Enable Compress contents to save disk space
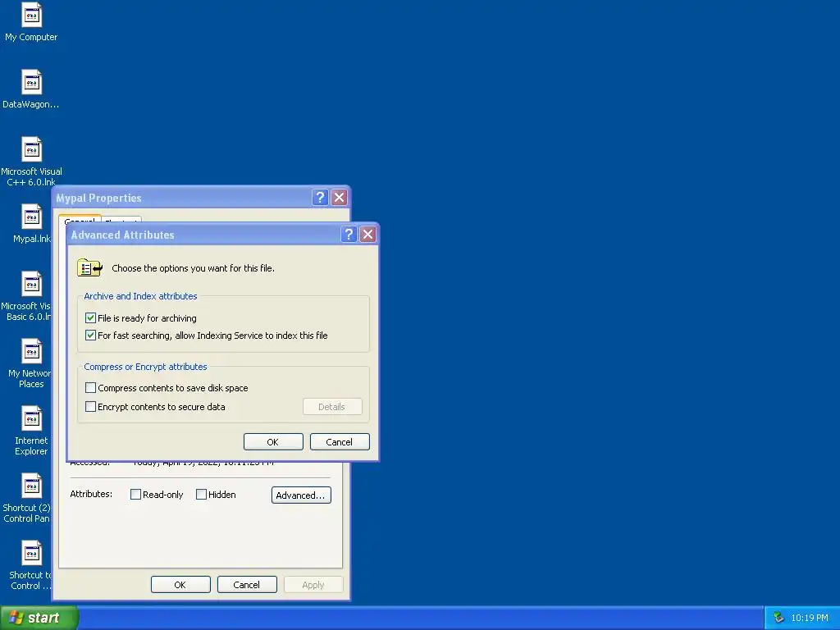 [x=90, y=387]
